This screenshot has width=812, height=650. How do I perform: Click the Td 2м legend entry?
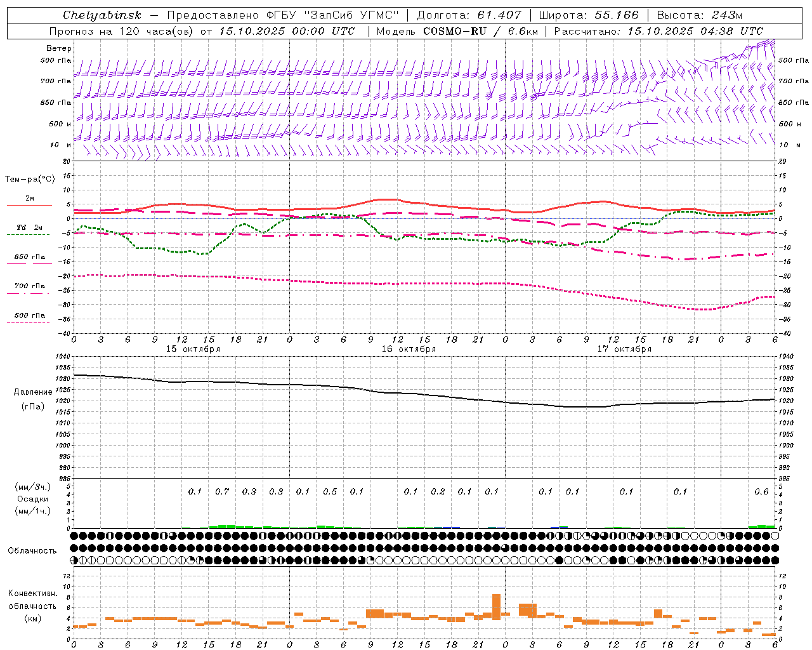29,227
